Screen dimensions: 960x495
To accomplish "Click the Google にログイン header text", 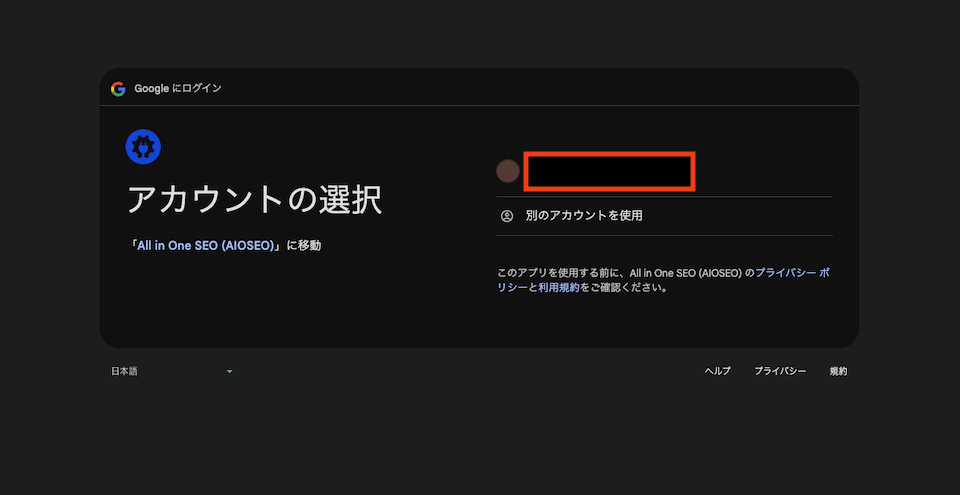I will (x=178, y=89).
